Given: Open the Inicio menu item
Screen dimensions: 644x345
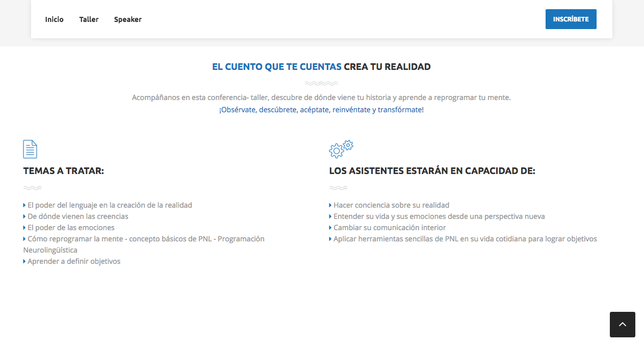Looking at the screenshot, I should [x=54, y=19].
